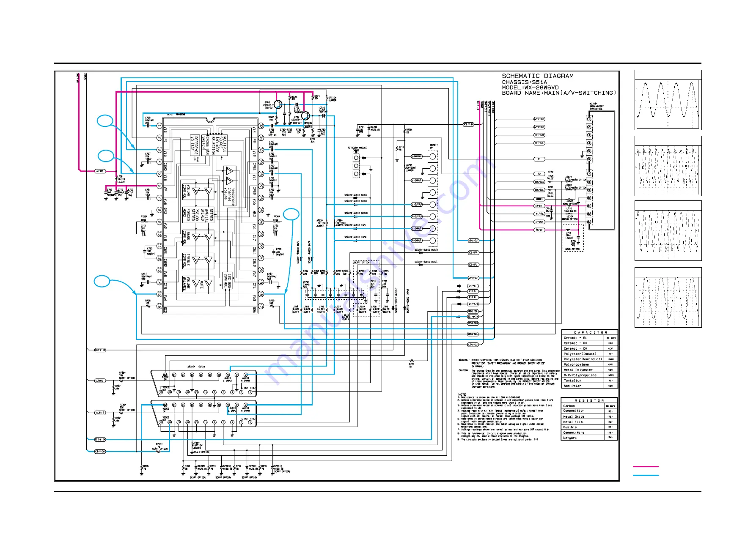Click the CAUTION notice label

(463, 370)
